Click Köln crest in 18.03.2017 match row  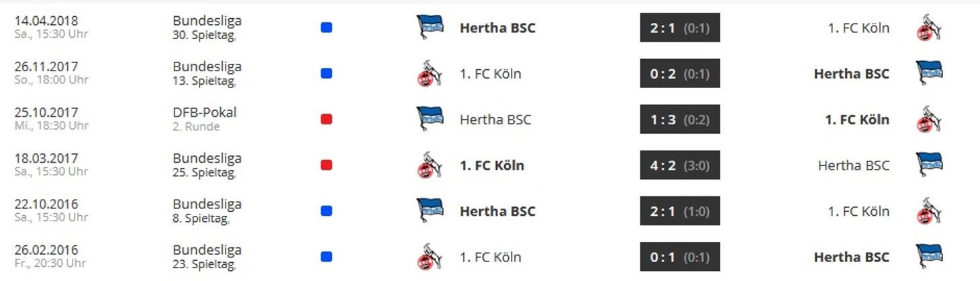430,165
